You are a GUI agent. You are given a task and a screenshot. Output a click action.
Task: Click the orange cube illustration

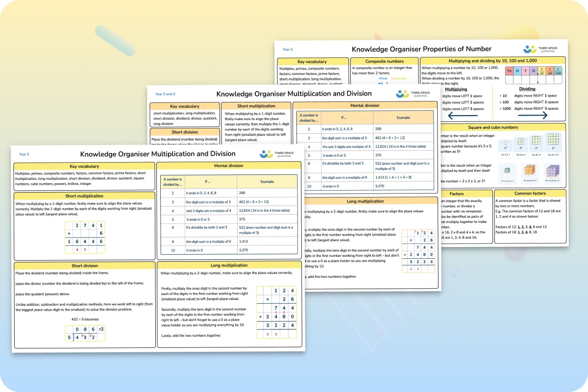(x=529, y=169)
